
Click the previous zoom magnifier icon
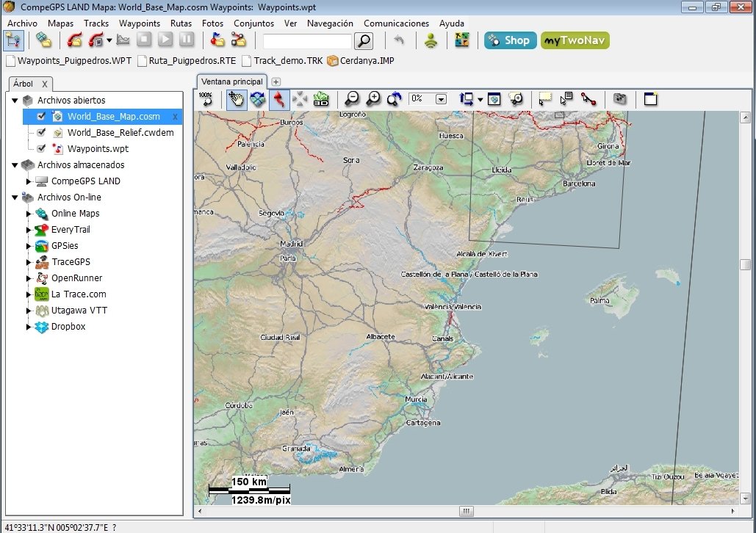395,99
